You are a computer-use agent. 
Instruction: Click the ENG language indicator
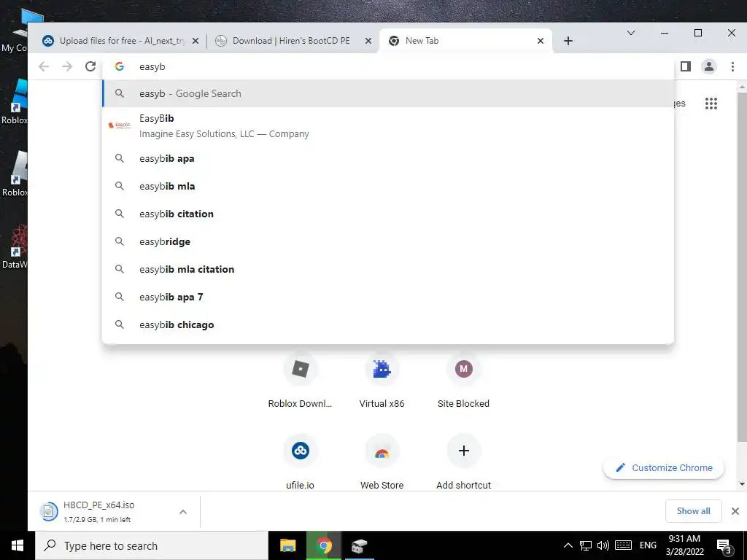click(x=648, y=545)
